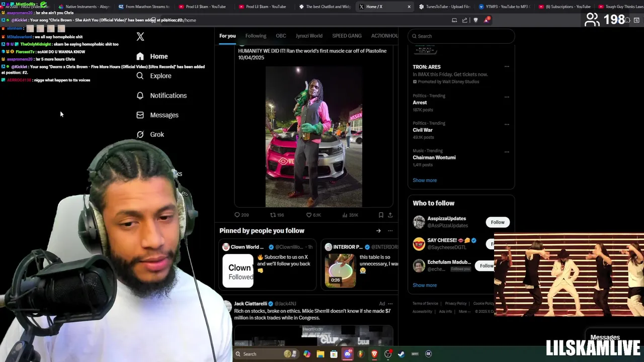Open AsspizzaUpdates profile avatar
Screen dimensions: 644x362
pyautogui.click(x=419, y=222)
